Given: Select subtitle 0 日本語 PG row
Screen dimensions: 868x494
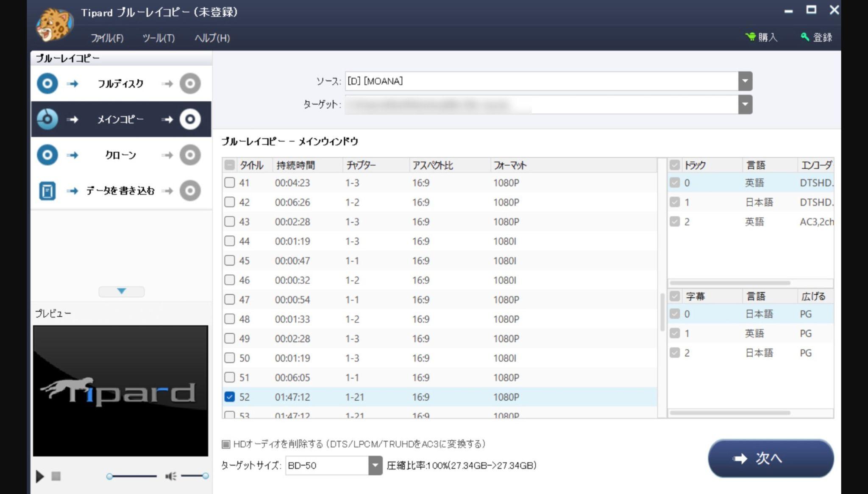Looking at the screenshot, I should pyautogui.click(x=751, y=314).
